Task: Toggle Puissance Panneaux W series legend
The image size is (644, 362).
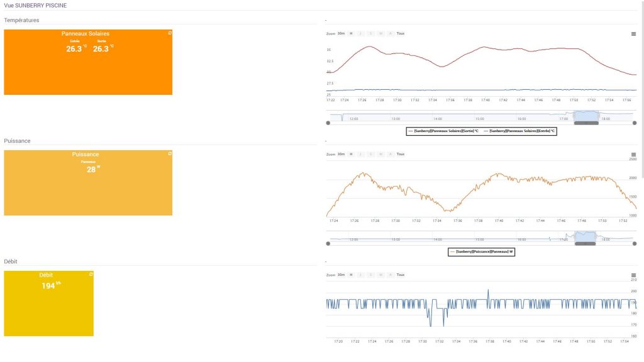Action: 481,251
